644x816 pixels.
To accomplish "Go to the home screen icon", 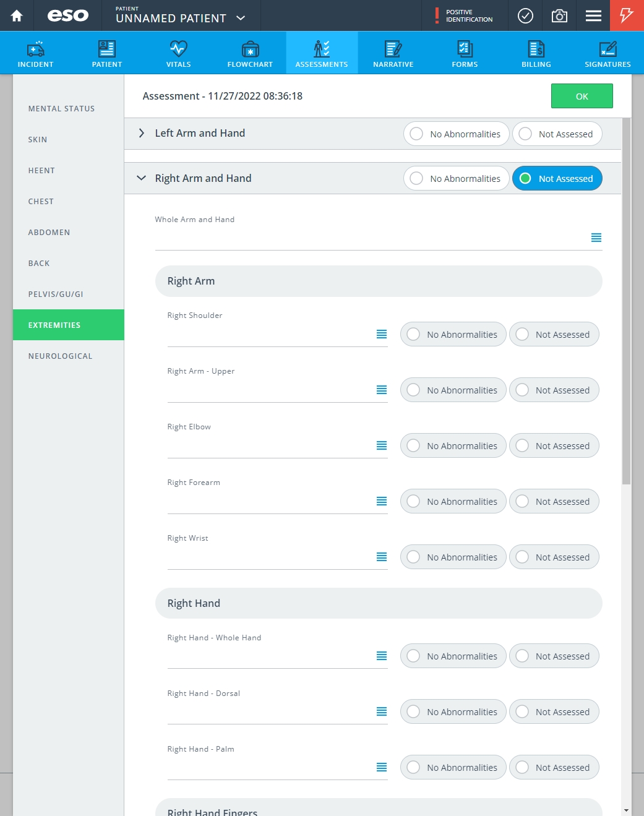I will point(17,15).
